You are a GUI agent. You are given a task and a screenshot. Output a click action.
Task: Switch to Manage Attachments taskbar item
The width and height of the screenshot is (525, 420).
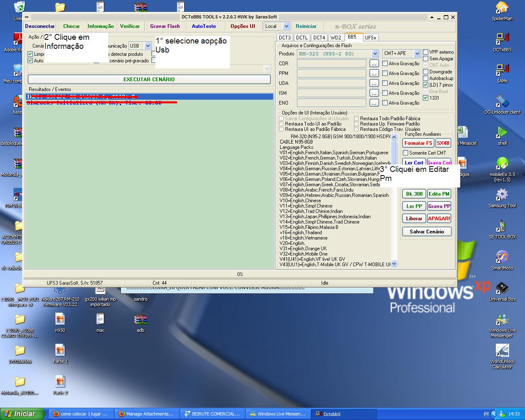click(x=146, y=414)
